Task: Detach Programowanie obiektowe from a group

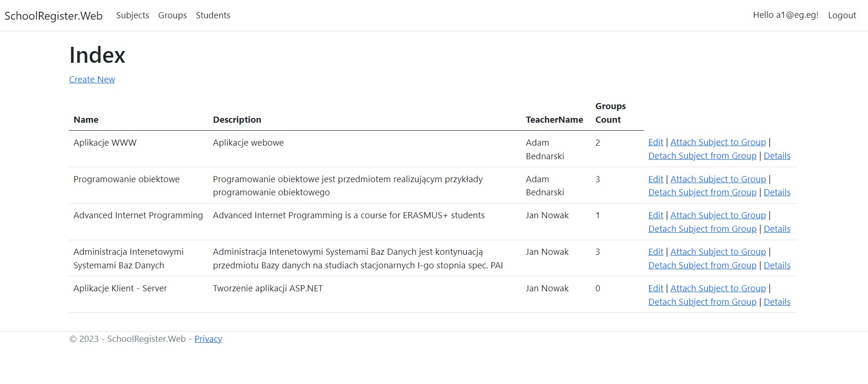Action: 702,192
